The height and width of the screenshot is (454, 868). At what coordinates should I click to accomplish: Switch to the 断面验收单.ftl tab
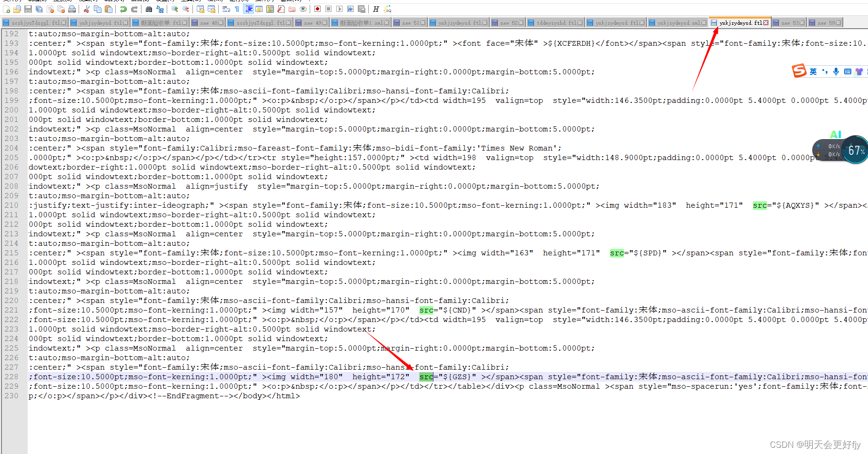point(161,23)
